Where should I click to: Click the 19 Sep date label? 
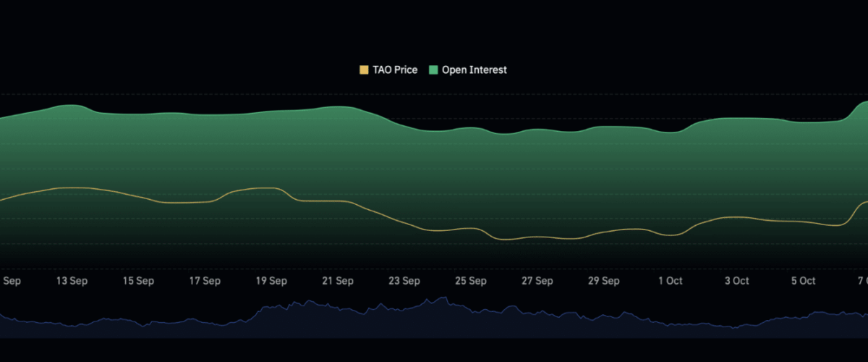(271, 281)
